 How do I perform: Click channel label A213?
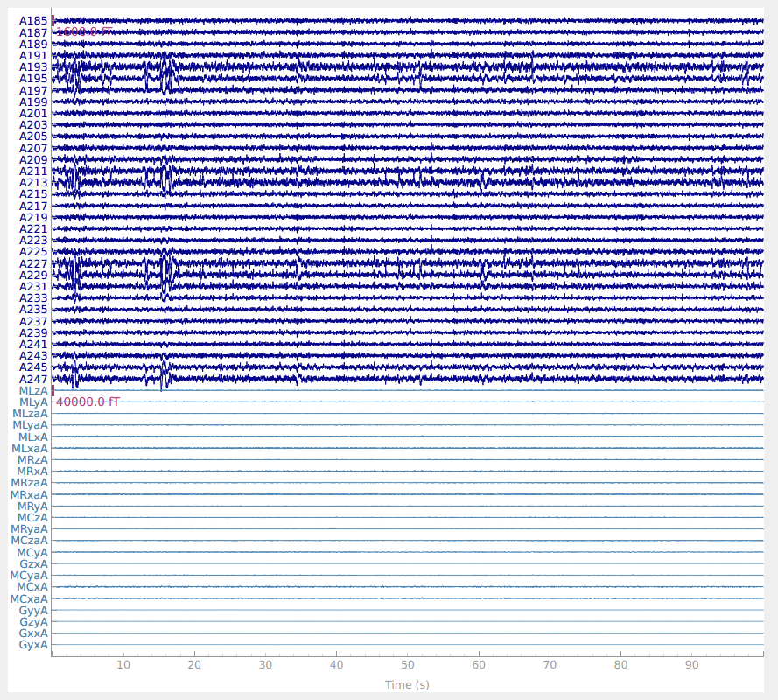pos(33,182)
